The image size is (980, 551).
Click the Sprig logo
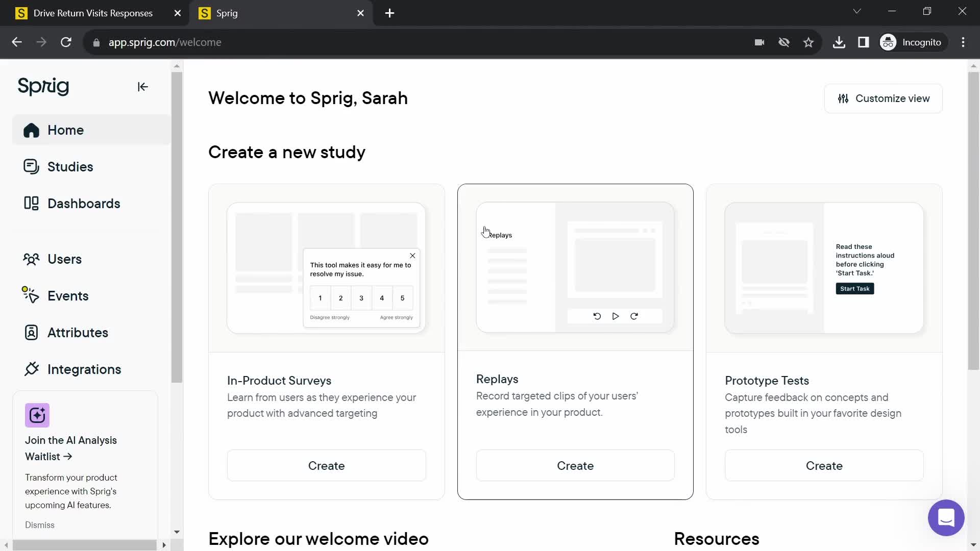(x=43, y=86)
